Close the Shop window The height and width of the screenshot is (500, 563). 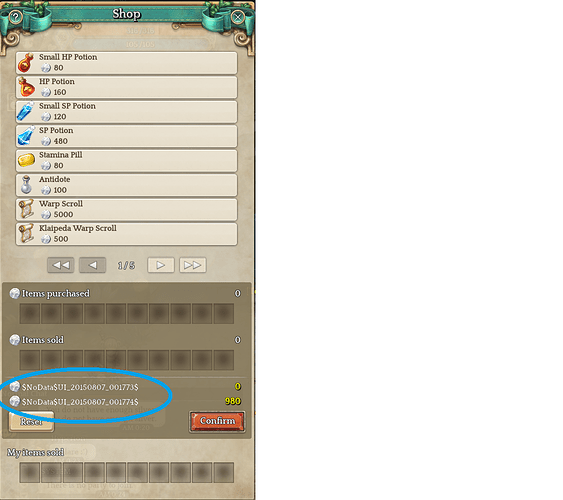tap(238, 17)
